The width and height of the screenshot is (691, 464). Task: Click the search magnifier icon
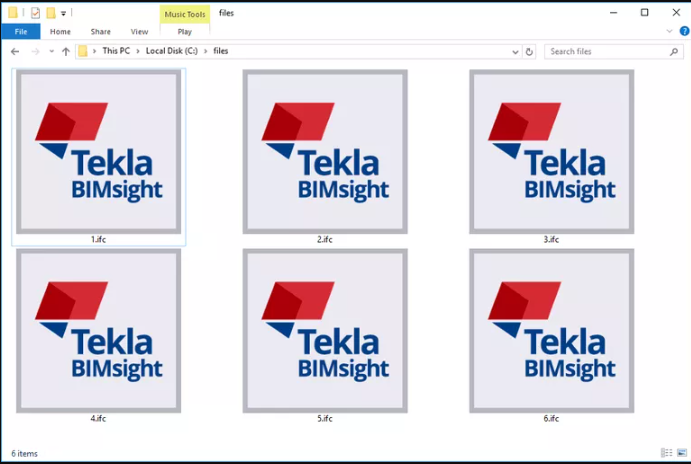pos(673,52)
